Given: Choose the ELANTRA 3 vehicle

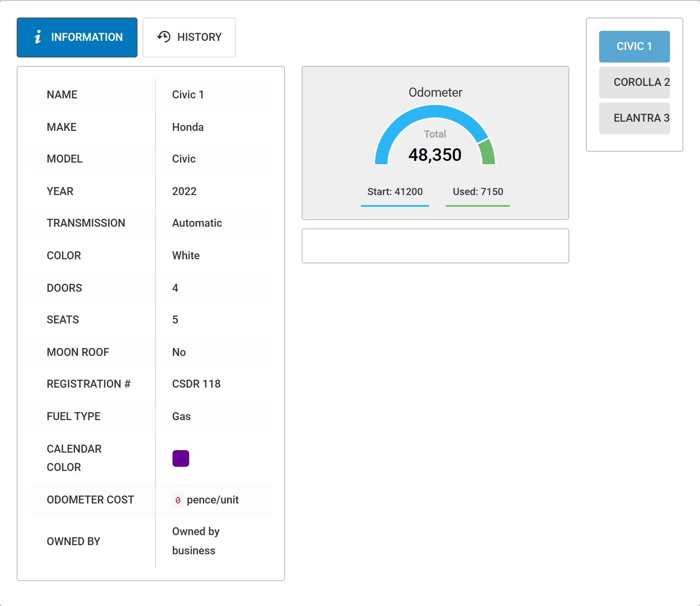Looking at the screenshot, I should click(x=634, y=118).
